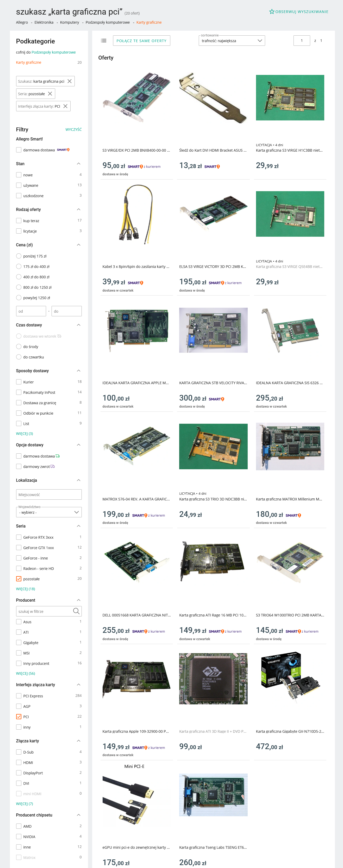This screenshot has height=868, width=343.
Task: Uncheck the 'pozostałe' series checkbox
Action: pyautogui.click(x=19, y=578)
